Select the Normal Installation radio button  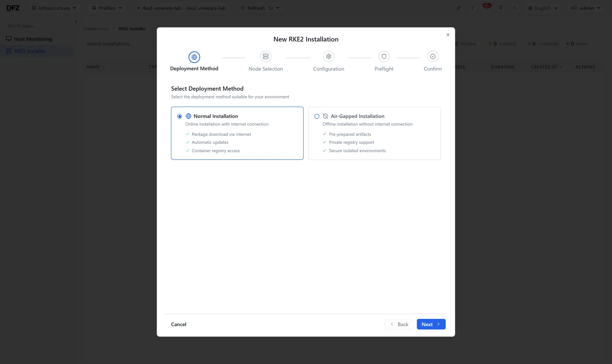click(180, 116)
